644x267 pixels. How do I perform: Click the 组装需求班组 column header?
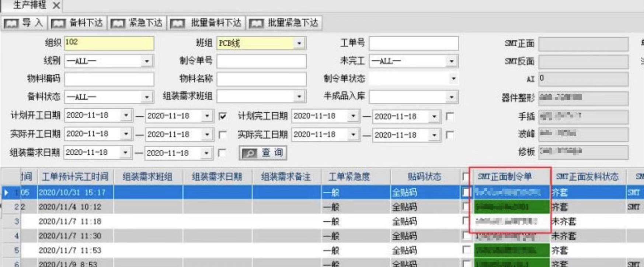pyautogui.click(x=148, y=177)
